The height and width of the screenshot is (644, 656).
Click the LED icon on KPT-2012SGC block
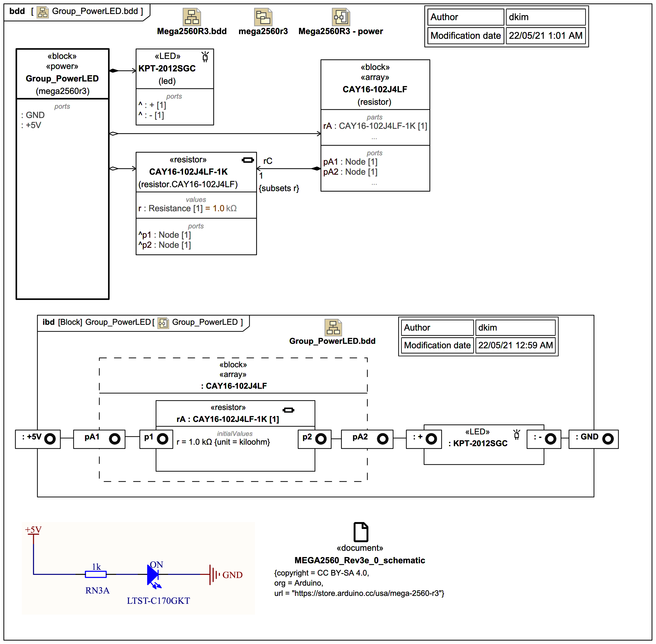coord(205,56)
